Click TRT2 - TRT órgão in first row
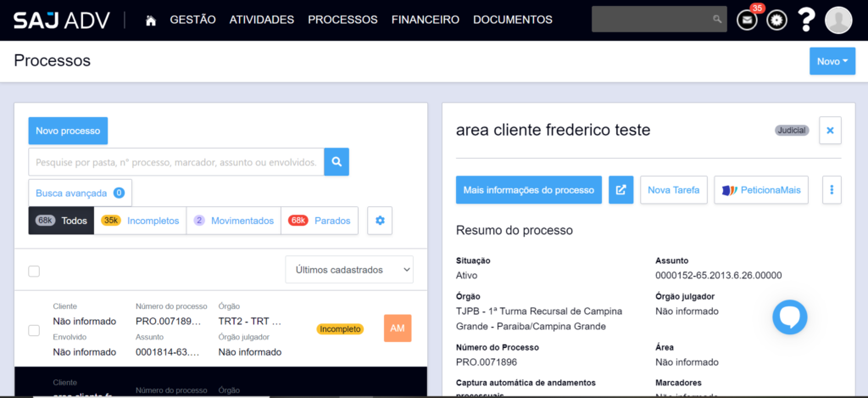The image size is (868, 398). [x=250, y=321]
